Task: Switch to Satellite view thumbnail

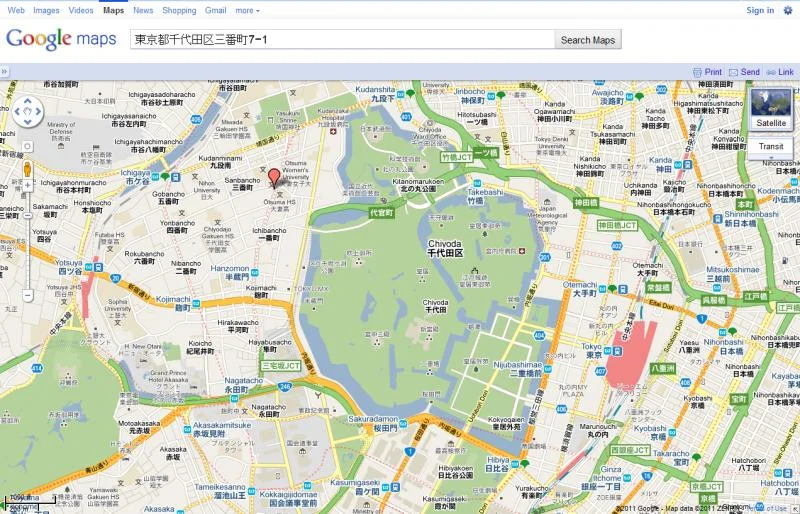Action: pos(771,109)
